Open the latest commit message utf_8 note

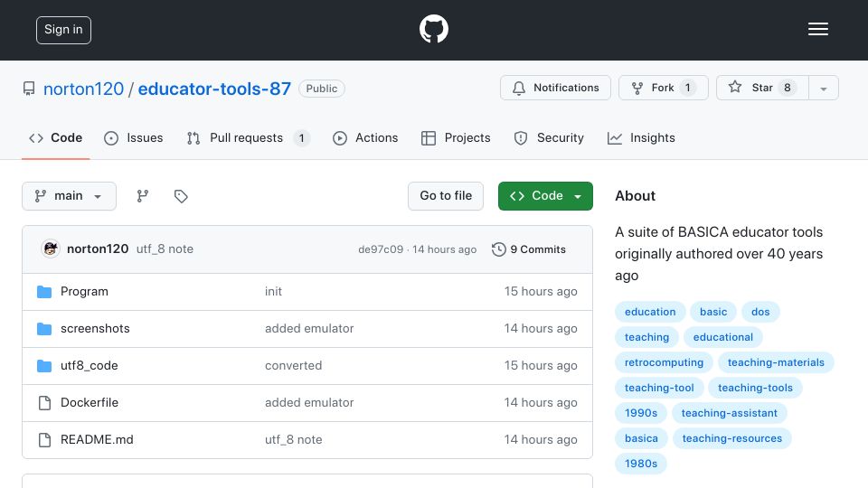point(165,249)
